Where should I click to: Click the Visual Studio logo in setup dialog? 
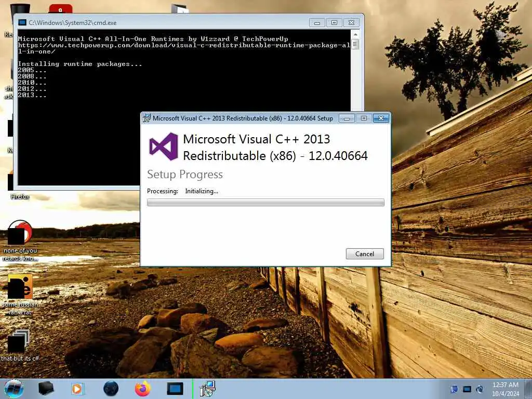click(164, 146)
